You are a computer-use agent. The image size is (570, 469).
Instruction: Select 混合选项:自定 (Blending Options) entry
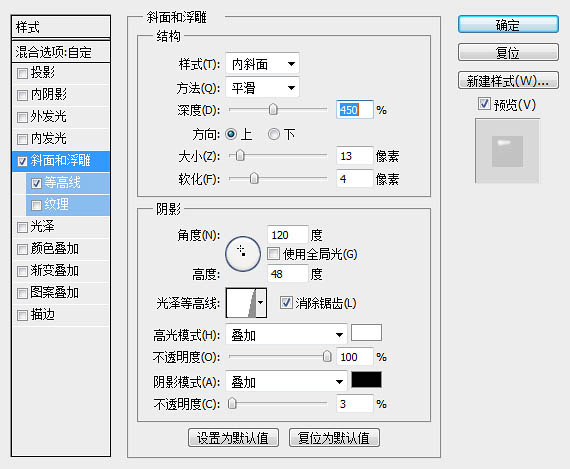click(61, 52)
